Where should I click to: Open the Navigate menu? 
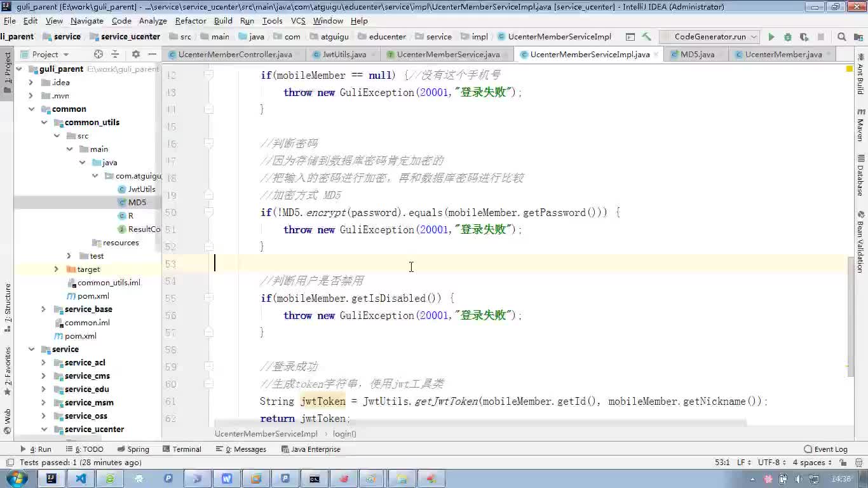click(x=87, y=20)
